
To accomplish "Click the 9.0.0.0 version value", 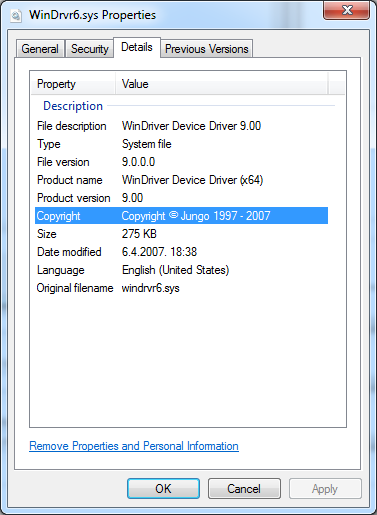I will click(x=138, y=162).
